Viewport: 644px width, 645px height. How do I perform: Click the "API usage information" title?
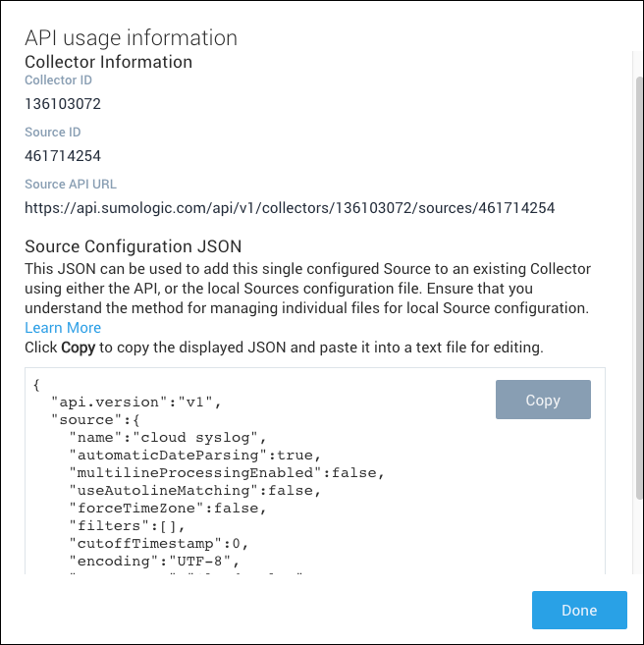pyautogui.click(x=131, y=38)
